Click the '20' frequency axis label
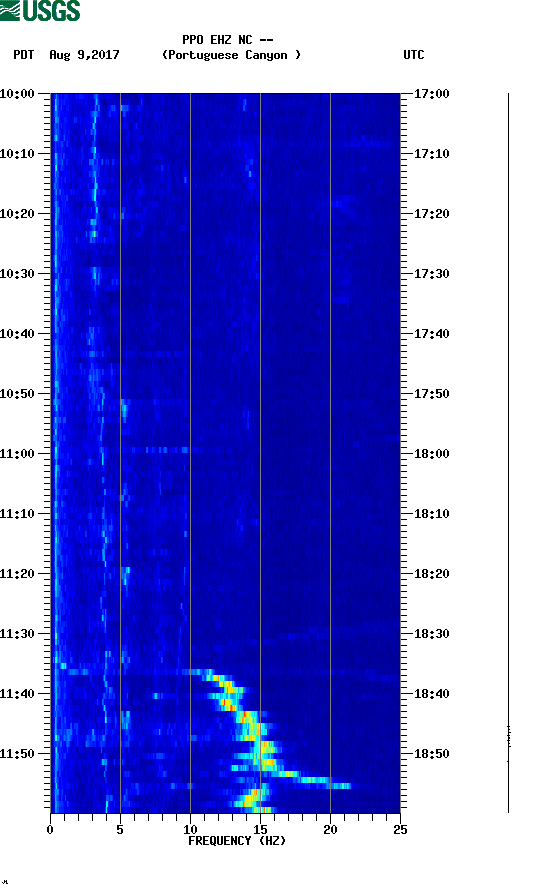Screen dimensions: 552x893 330,829
